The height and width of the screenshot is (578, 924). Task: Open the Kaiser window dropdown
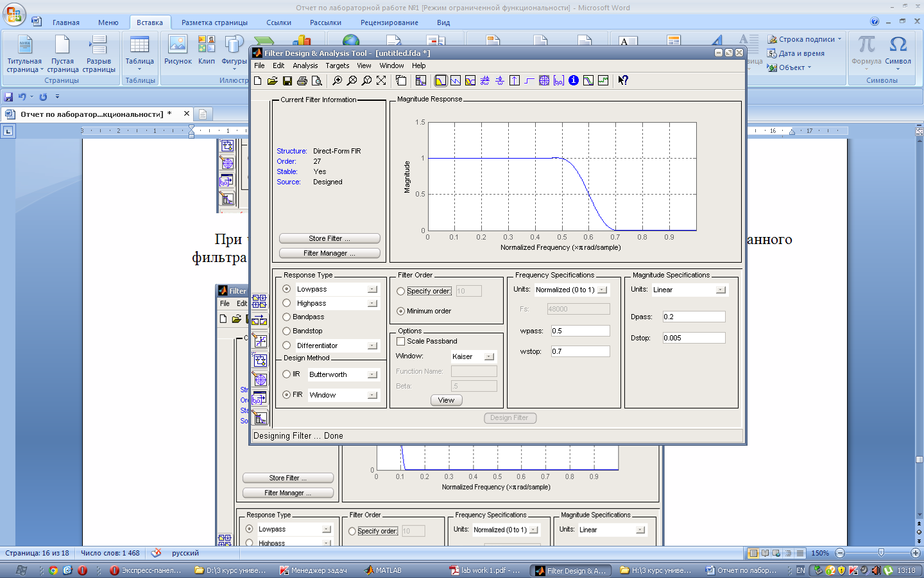coord(489,356)
